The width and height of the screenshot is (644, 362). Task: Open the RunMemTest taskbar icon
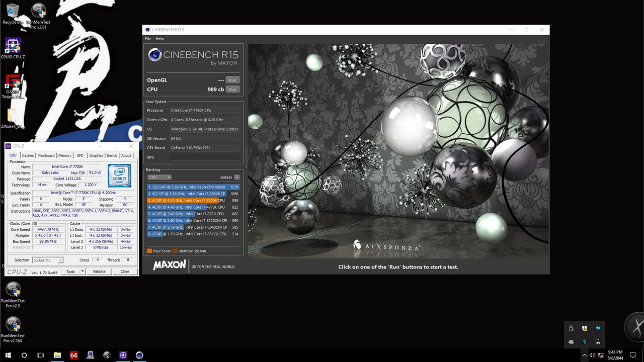[107, 355]
